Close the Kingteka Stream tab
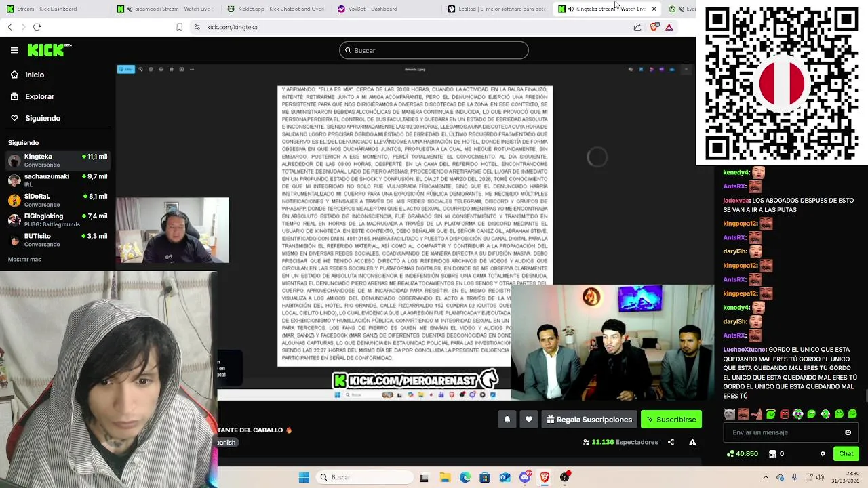 (654, 9)
